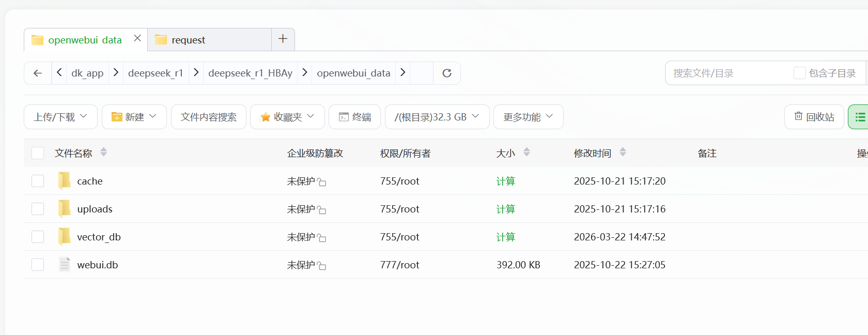Viewport: 868px width, 335px height.
Task: Open the terminal from the toolbar
Action: tap(355, 117)
